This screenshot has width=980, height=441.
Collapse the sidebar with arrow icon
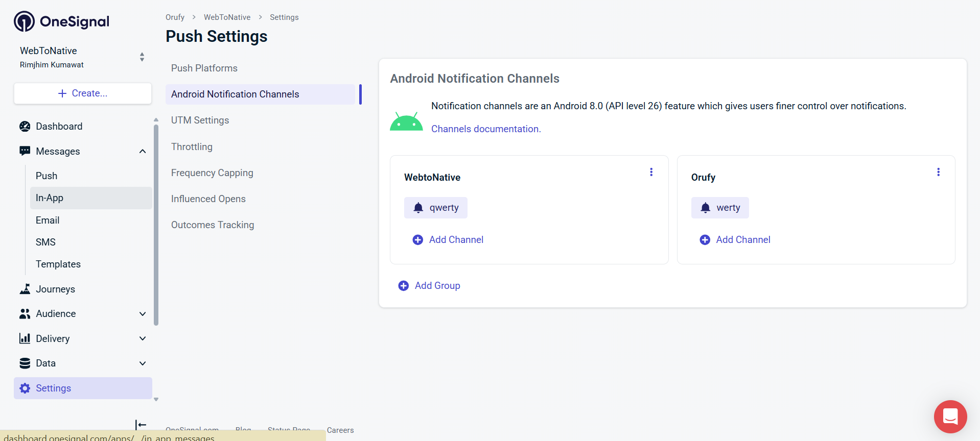pyautogui.click(x=141, y=425)
